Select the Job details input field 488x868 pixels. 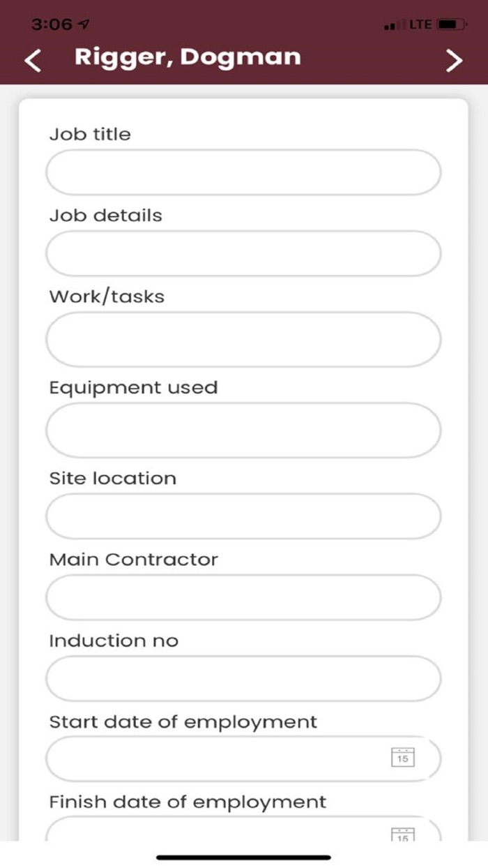[x=243, y=253]
